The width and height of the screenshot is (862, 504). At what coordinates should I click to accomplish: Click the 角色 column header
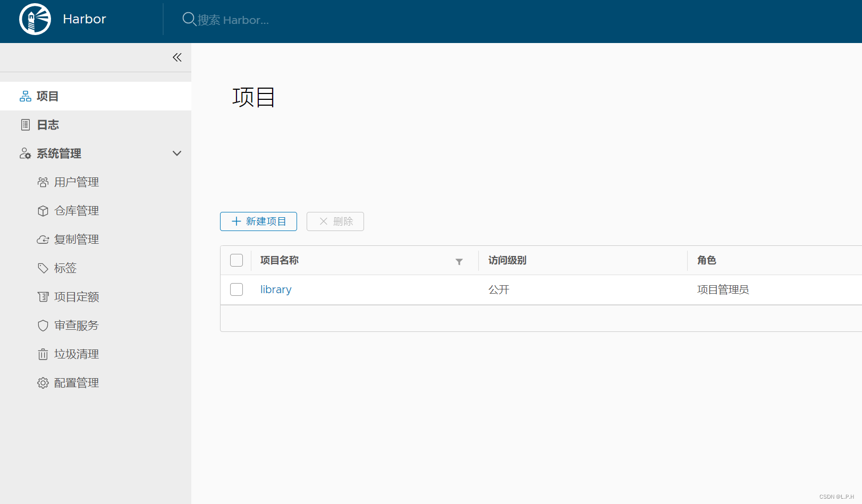coord(707,260)
